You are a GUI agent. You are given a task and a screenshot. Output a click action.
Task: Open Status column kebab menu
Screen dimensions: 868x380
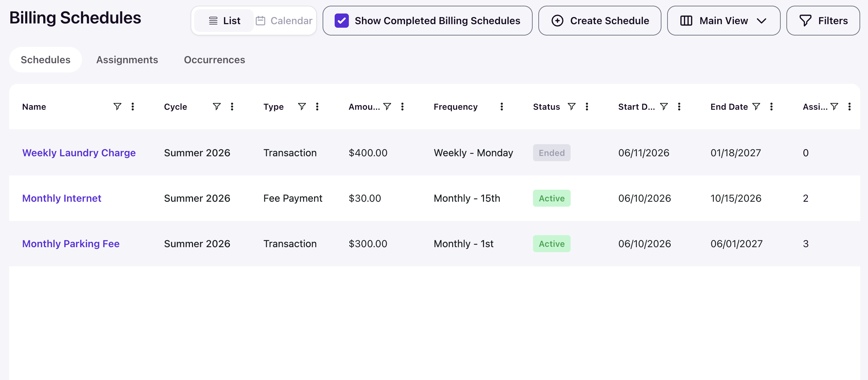point(587,107)
